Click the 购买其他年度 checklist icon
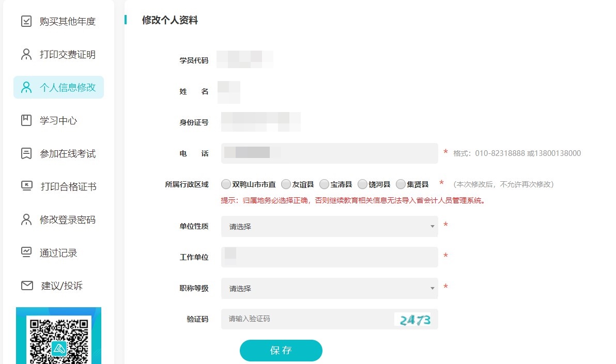616x364 pixels. coord(26,22)
